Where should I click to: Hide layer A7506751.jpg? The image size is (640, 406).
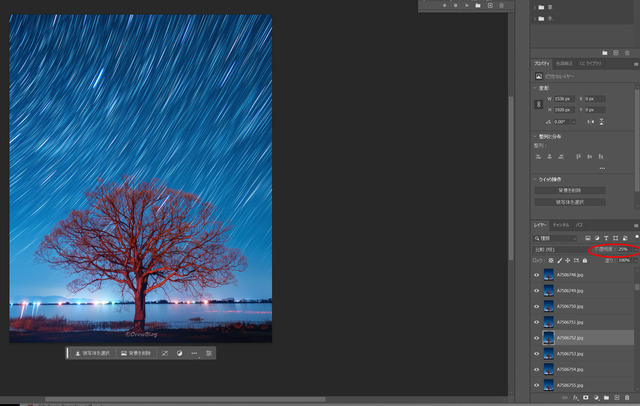tap(537, 322)
